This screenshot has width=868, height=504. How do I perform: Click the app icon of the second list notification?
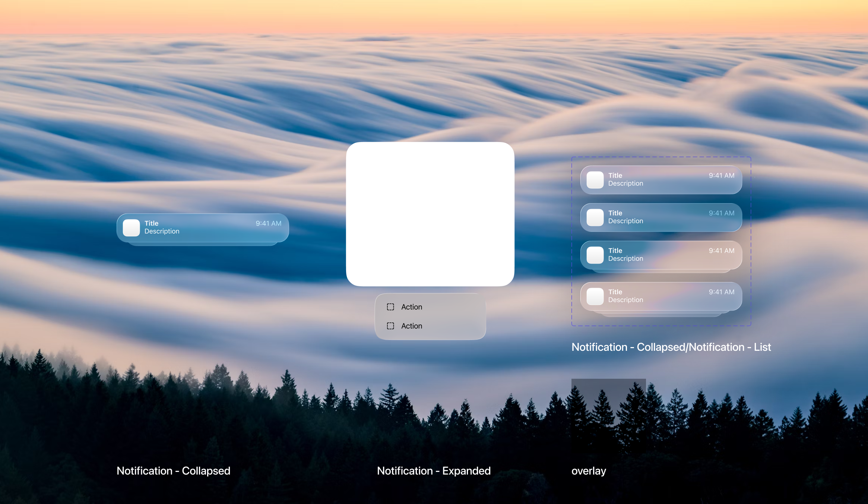click(595, 217)
